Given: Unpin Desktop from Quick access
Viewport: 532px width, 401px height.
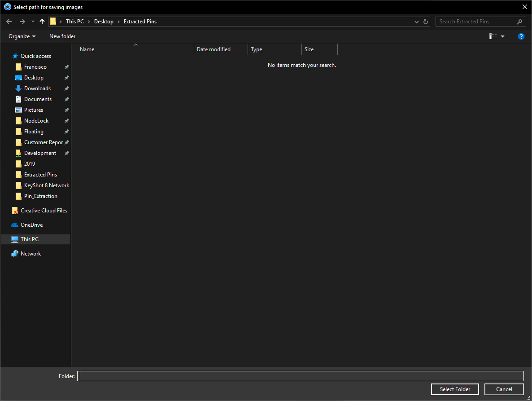Looking at the screenshot, I should (66, 77).
